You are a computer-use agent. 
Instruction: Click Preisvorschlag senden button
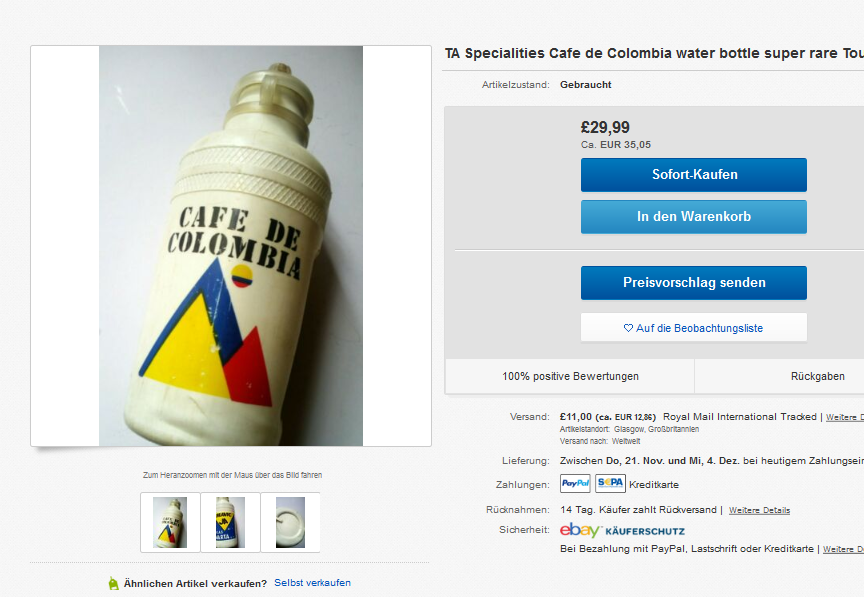click(x=693, y=283)
